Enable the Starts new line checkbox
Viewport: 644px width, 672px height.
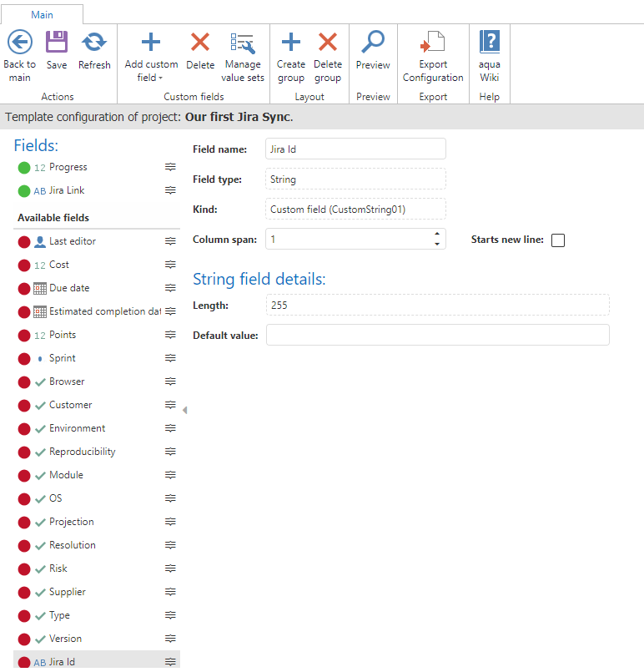coord(558,240)
